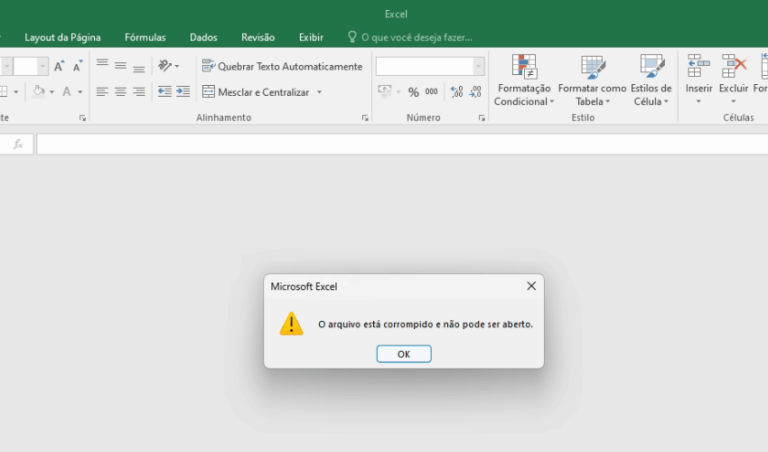Open Fórmulas tab
768x452 pixels.
tap(145, 37)
